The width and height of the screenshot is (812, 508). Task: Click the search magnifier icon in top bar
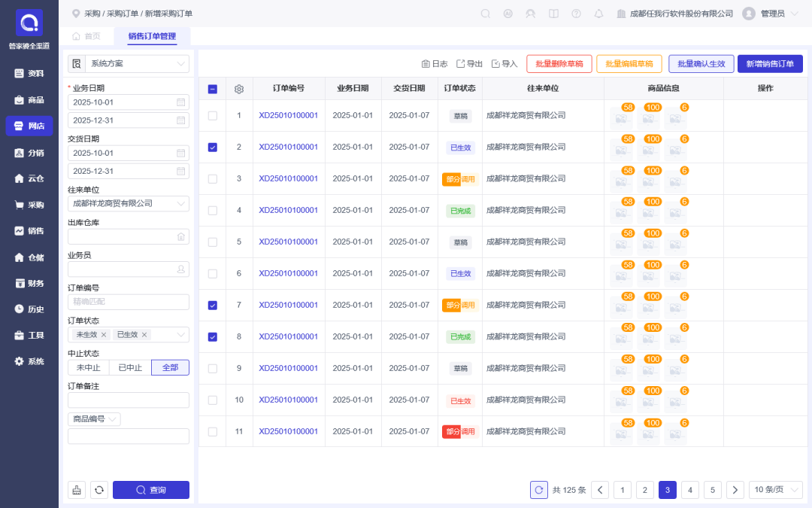pyautogui.click(x=485, y=14)
